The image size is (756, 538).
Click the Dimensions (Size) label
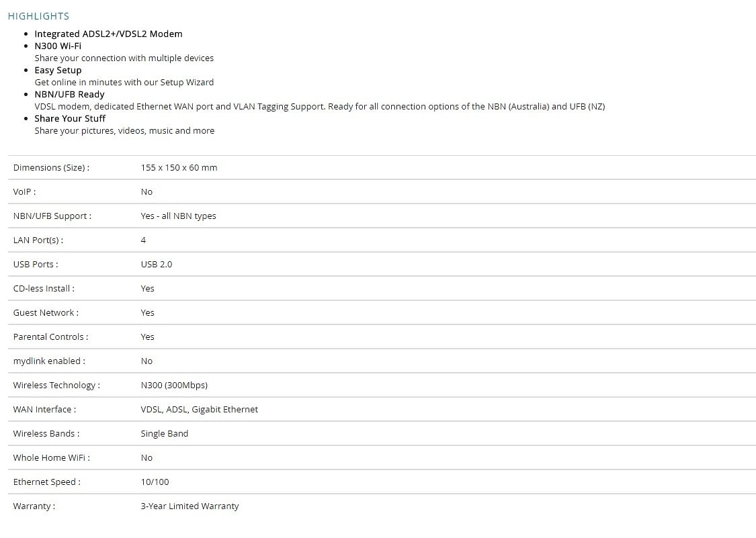[x=51, y=168]
